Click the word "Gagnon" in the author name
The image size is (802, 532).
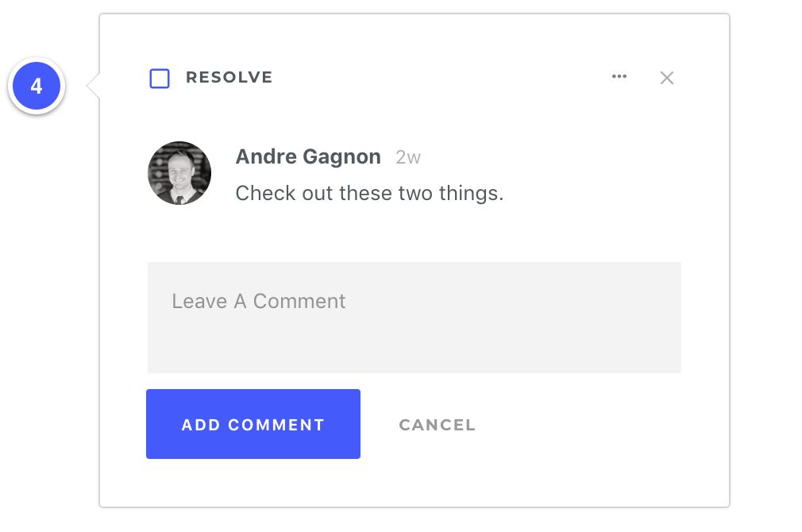click(x=344, y=157)
